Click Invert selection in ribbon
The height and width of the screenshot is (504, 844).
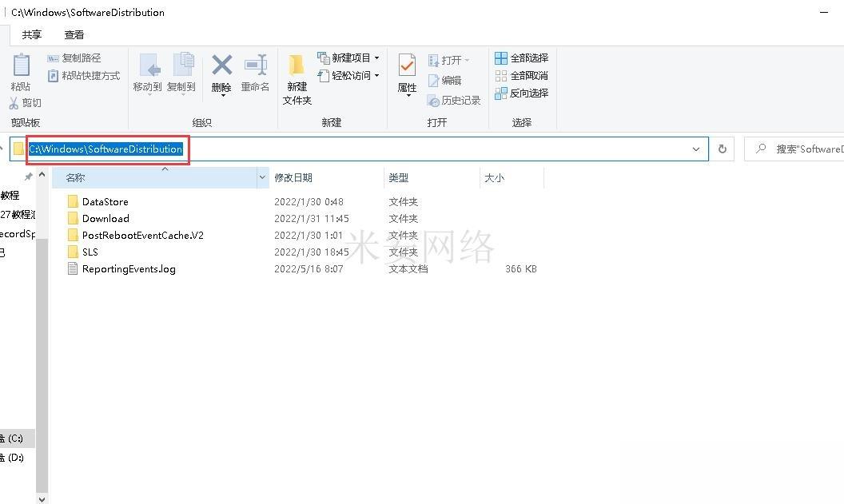(x=522, y=93)
